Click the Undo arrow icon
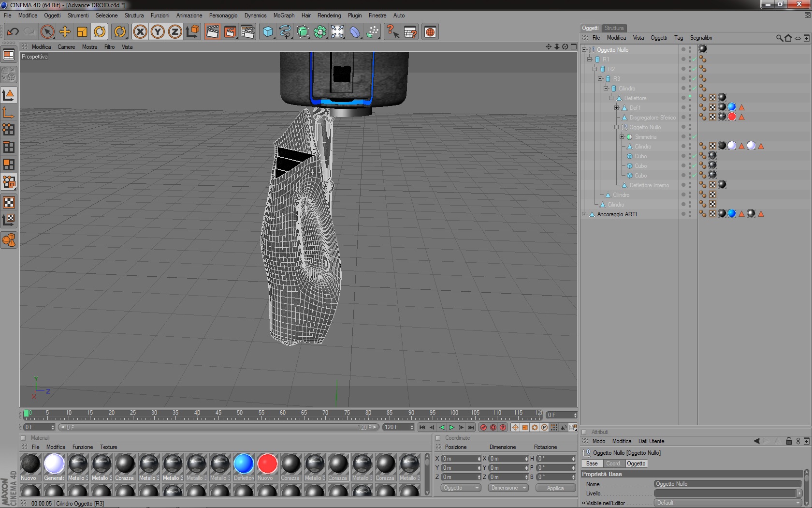Viewport: 812px width, 508px height. [13, 32]
